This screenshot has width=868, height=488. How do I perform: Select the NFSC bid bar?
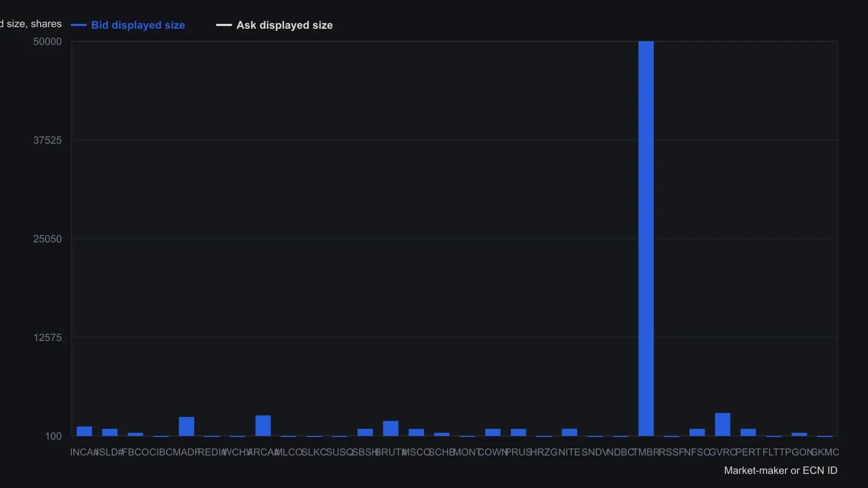click(x=697, y=432)
